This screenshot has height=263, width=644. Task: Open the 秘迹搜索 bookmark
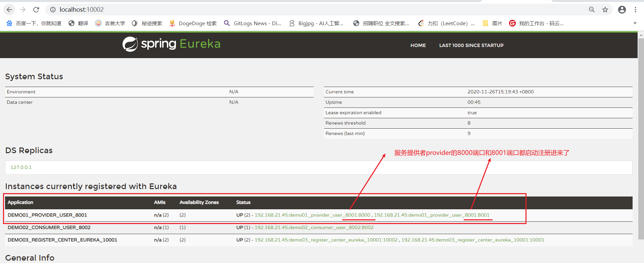(x=147, y=23)
